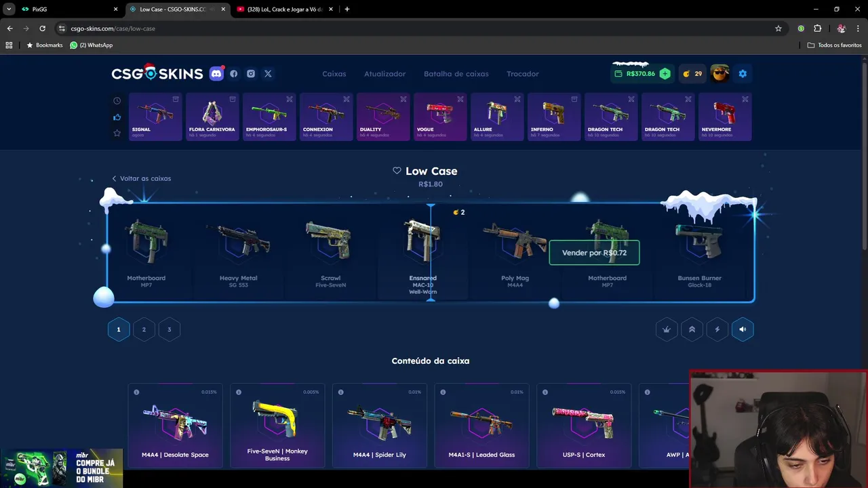Image resolution: width=868 pixels, height=488 pixels.
Task: Select open 1 case option
Action: 119,329
